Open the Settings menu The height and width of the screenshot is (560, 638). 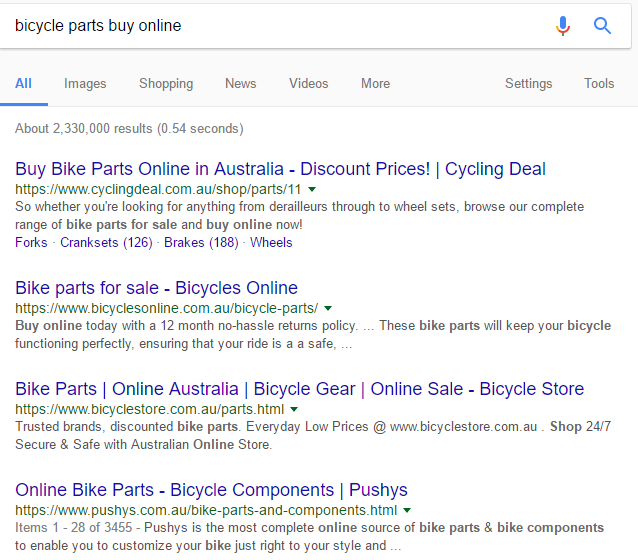(x=528, y=84)
